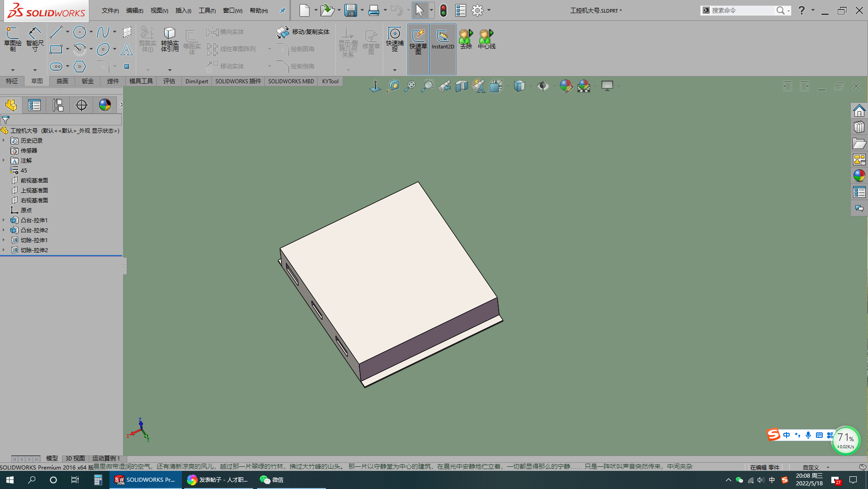Open the Rectangle tool dropdown arrow

pyautogui.click(x=67, y=49)
